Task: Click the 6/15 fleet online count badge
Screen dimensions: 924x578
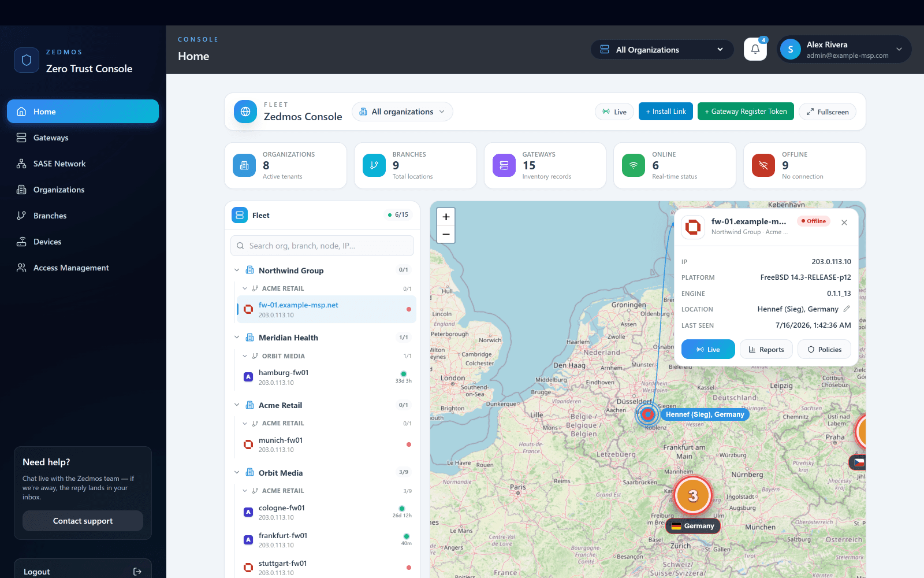Action: pyautogui.click(x=398, y=214)
